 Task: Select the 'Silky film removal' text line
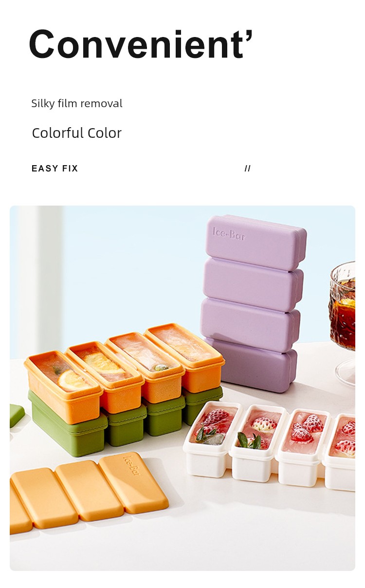[77, 103]
